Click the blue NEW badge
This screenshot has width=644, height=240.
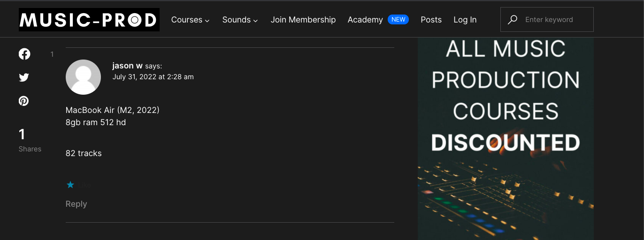pos(399,20)
